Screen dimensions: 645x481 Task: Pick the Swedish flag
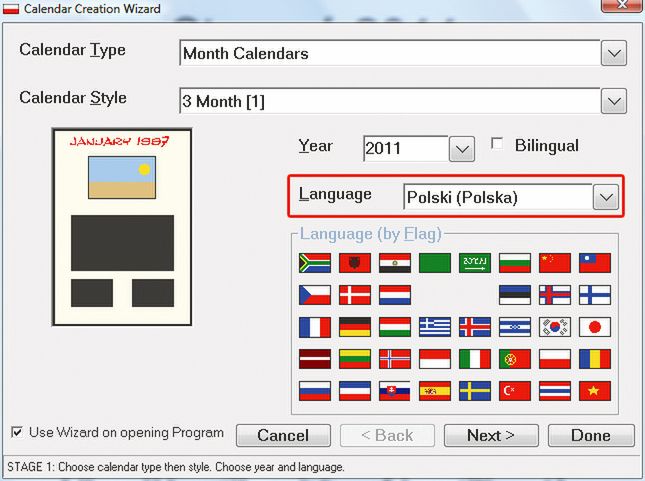click(475, 391)
